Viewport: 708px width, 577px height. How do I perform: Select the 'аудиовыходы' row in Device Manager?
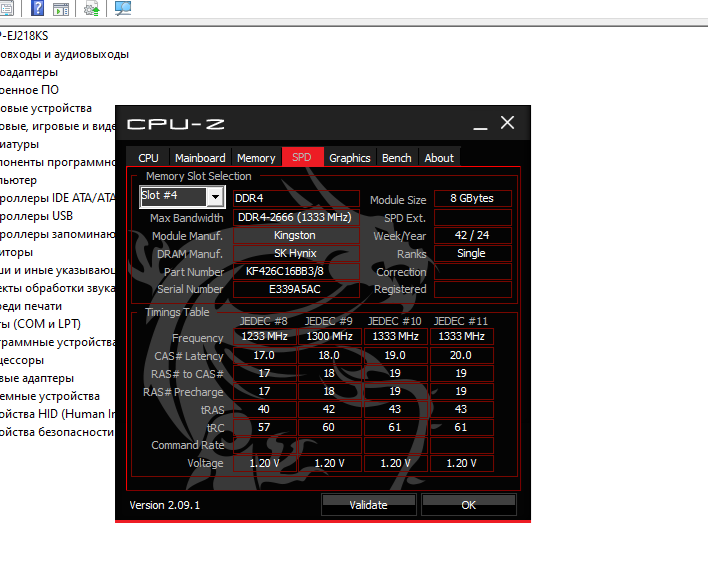(65, 54)
